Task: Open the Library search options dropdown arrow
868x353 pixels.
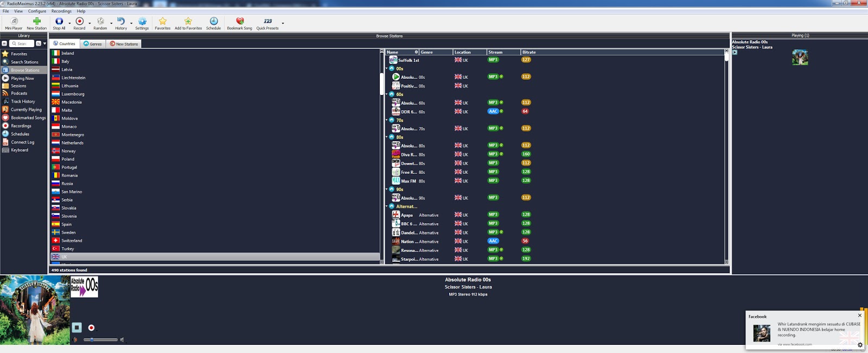Action: point(44,43)
